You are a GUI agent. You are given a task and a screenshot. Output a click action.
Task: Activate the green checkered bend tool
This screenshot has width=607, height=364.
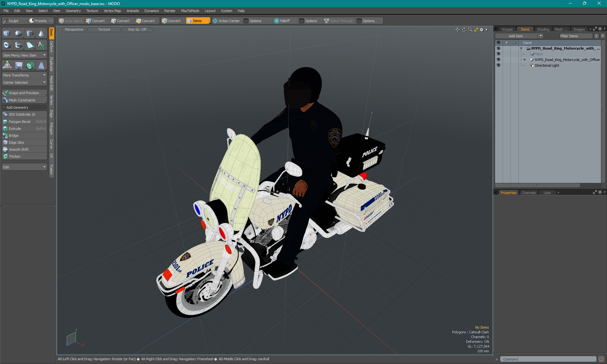click(30, 65)
